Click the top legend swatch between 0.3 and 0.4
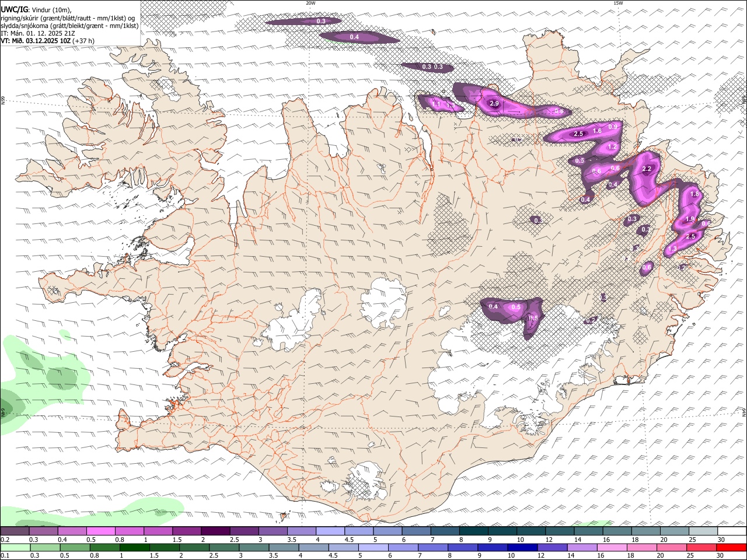 coord(43,531)
